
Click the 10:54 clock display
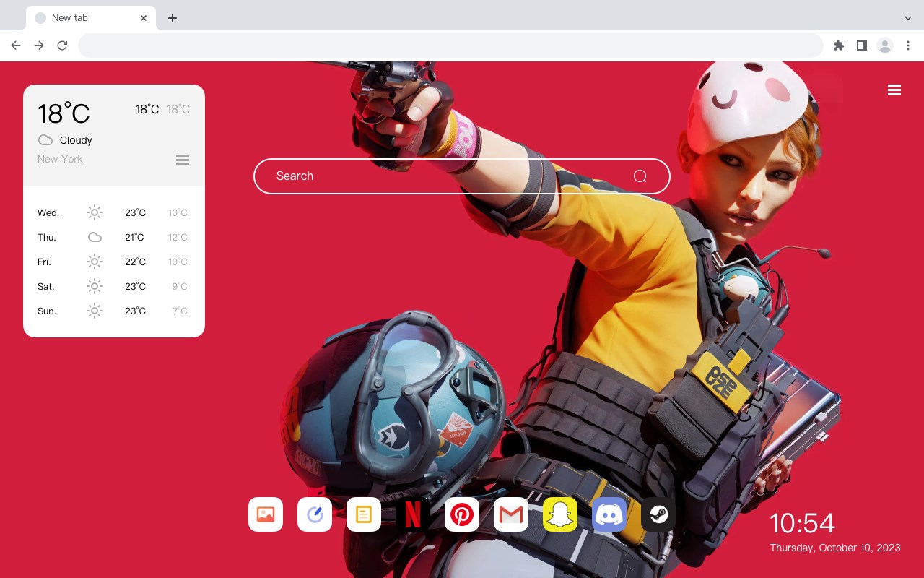pos(802,523)
